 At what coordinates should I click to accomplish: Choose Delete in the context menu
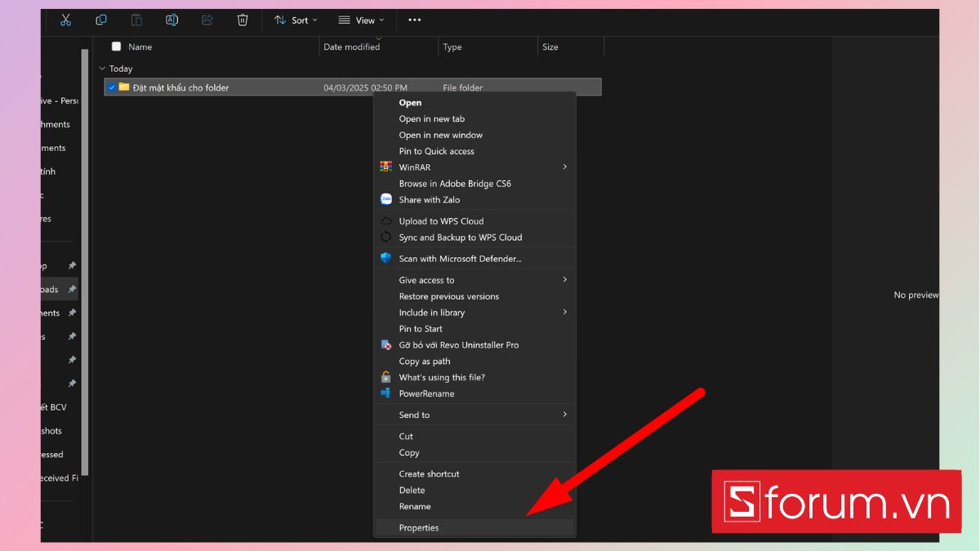click(x=474, y=491)
